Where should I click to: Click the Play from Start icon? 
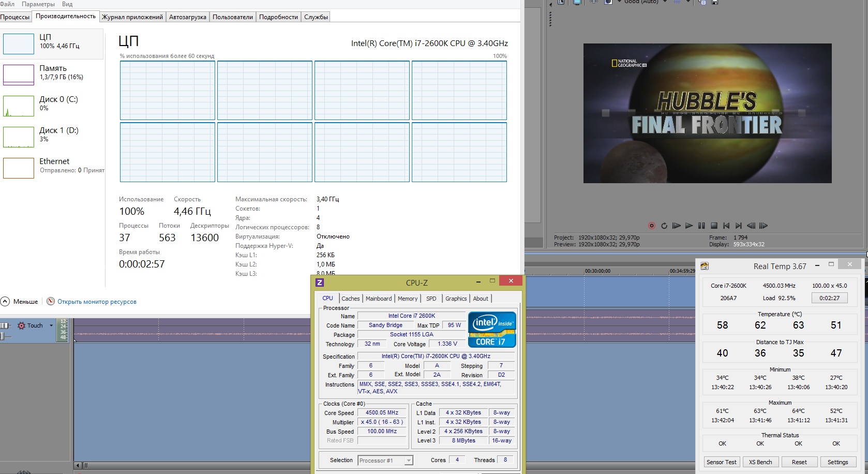click(x=676, y=226)
